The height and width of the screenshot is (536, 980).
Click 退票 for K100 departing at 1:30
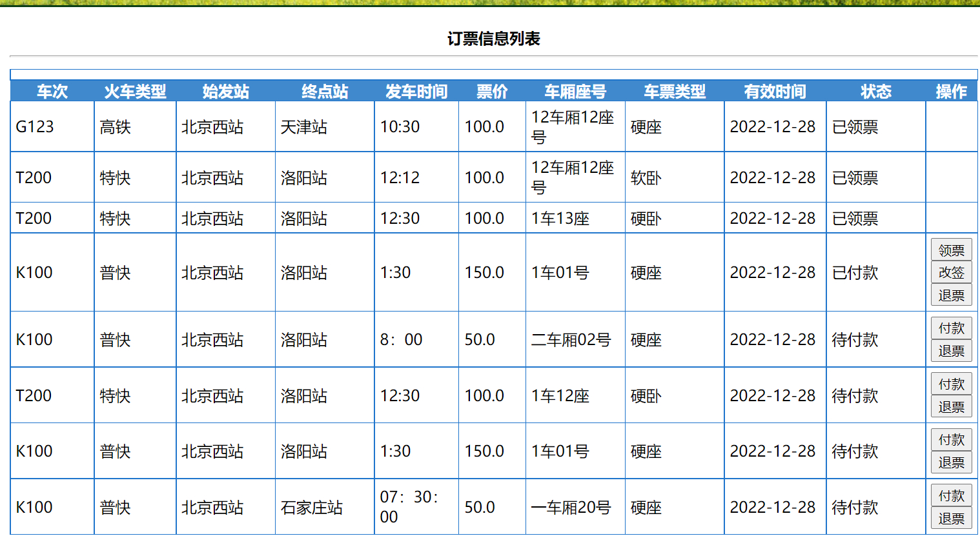pyautogui.click(x=952, y=462)
